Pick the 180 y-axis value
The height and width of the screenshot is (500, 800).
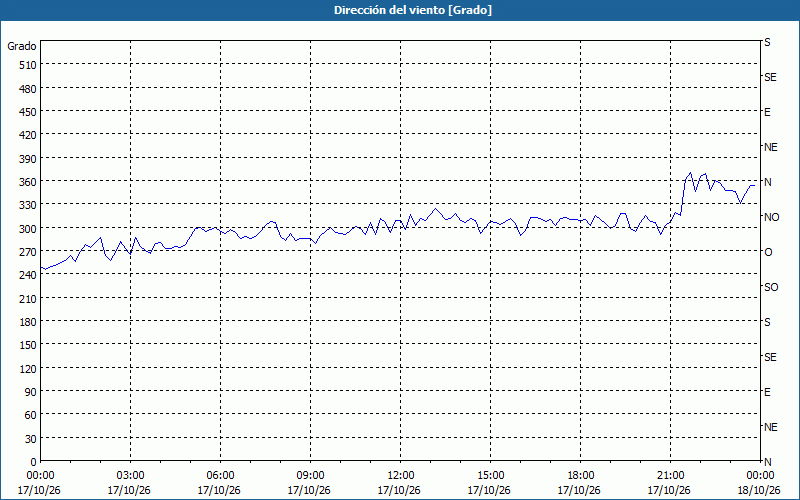tap(28, 322)
